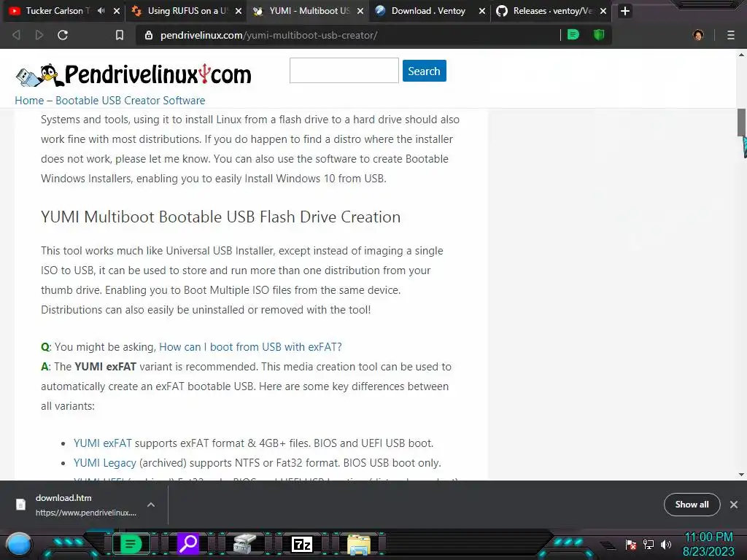Open the browser main menu
Image resolution: width=747 pixels, height=560 pixels.
pyautogui.click(x=731, y=35)
